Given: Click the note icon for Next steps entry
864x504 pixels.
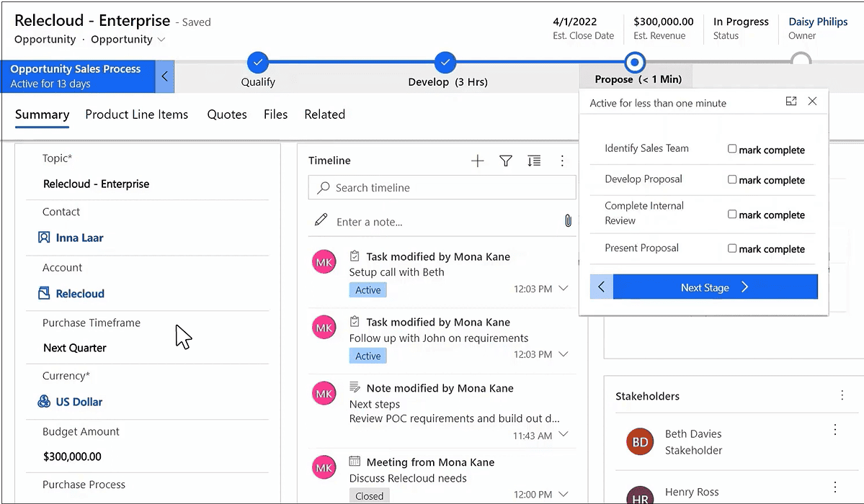Looking at the screenshot, I should 355,387.
